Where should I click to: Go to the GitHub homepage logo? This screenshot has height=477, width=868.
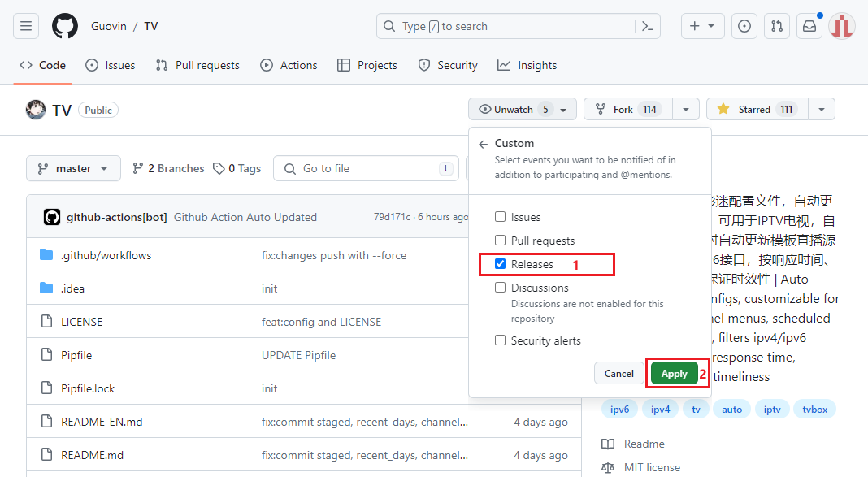65,26
